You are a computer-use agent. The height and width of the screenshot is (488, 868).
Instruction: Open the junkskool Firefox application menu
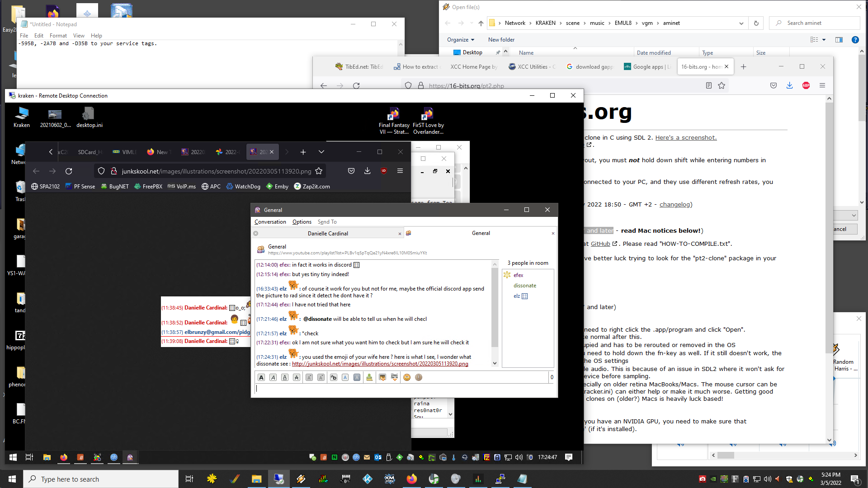click(400, 171)
